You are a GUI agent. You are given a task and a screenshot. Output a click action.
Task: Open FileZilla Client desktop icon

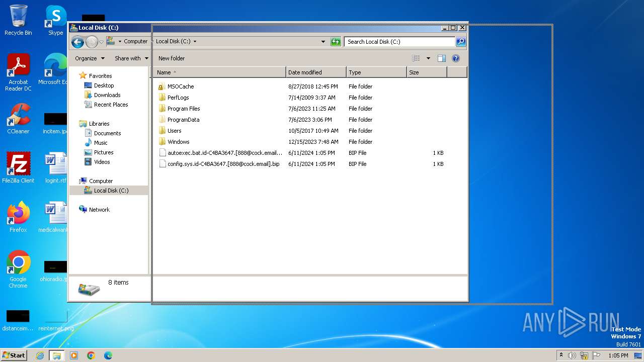[x=18, y=168]
